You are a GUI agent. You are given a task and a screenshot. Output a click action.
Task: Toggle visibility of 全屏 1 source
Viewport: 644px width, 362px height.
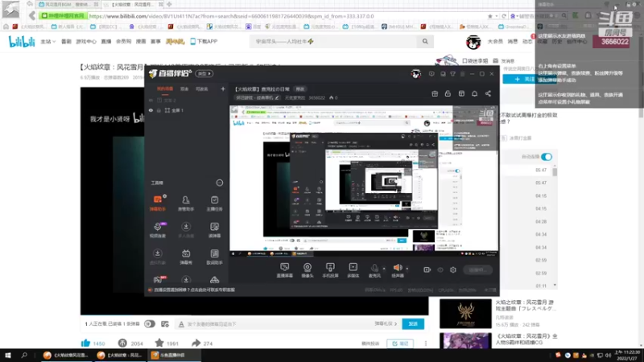(151, 110)
